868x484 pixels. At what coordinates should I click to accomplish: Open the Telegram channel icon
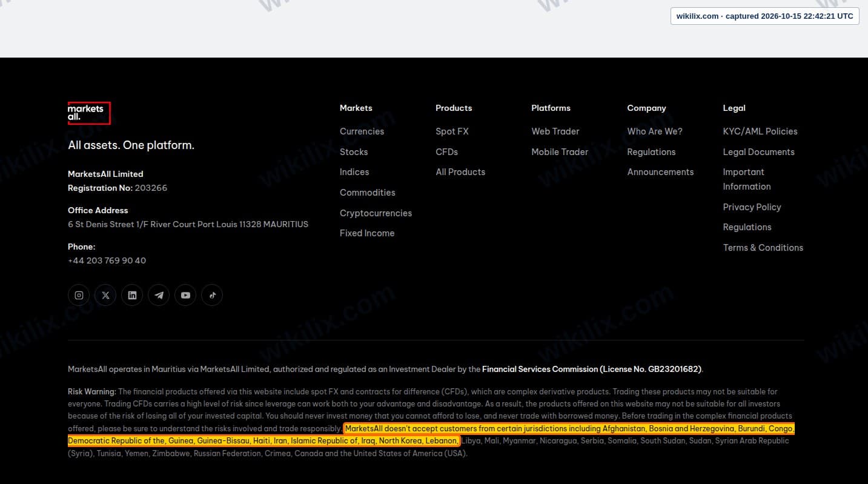pyautogui.click(x=159, y=295)
